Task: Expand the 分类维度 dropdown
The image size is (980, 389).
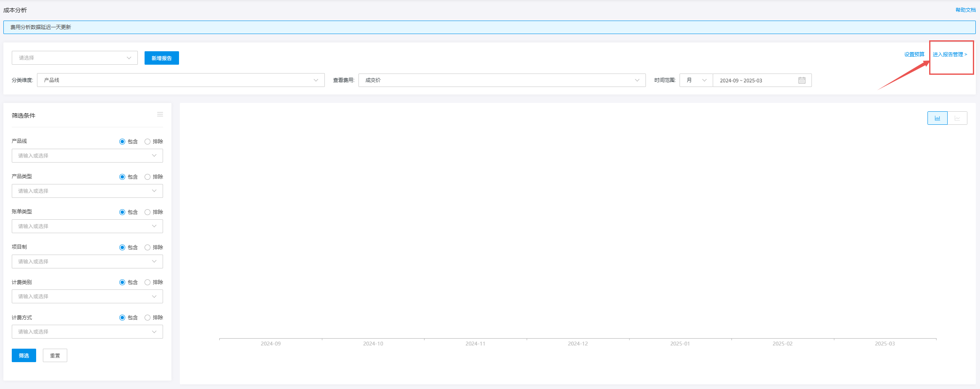Action: (181, 80)
